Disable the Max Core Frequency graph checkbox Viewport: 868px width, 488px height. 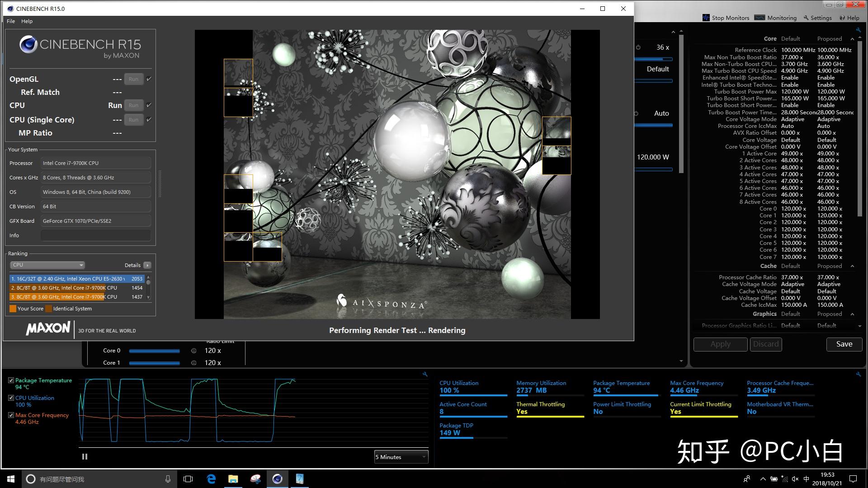click(11, 415)
